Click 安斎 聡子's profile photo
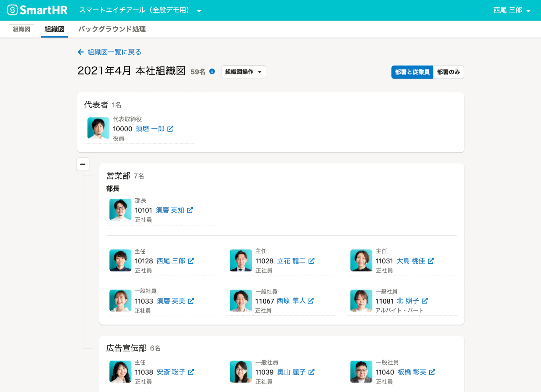 [x=120, y=372]
